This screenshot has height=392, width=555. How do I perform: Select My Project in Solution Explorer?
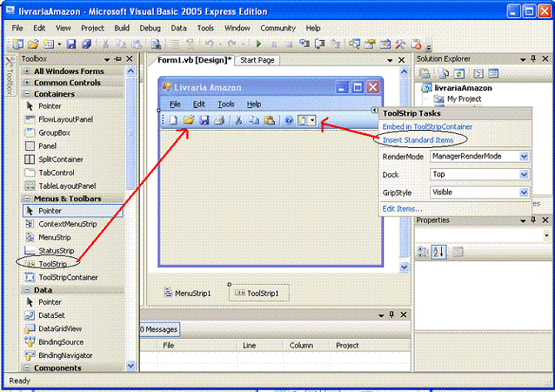[x=458, y=99]
